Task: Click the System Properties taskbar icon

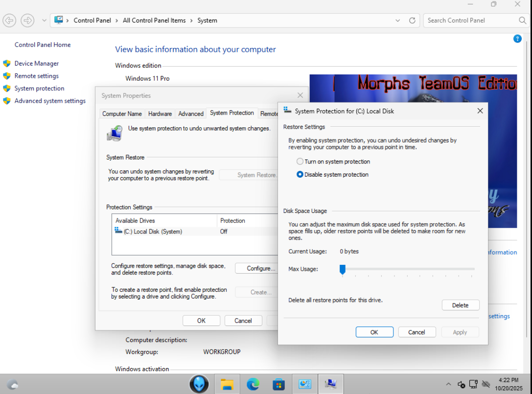Action: pos(330,384)
